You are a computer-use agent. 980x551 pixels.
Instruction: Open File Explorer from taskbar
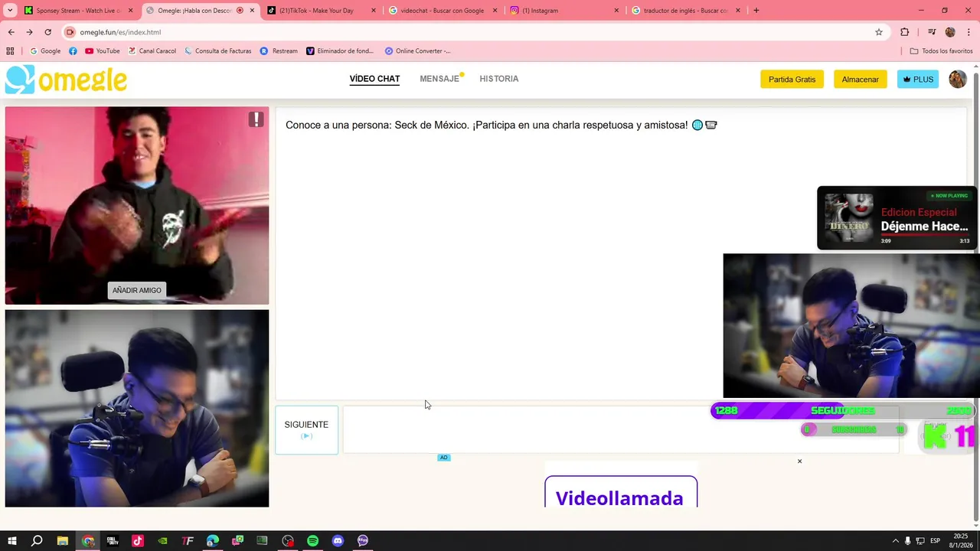click(63, 541)
